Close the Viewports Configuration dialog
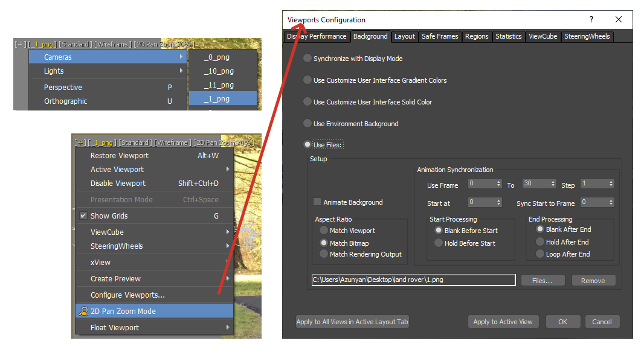The height and width of the screenshot is (355, 644). pos(619,19)
